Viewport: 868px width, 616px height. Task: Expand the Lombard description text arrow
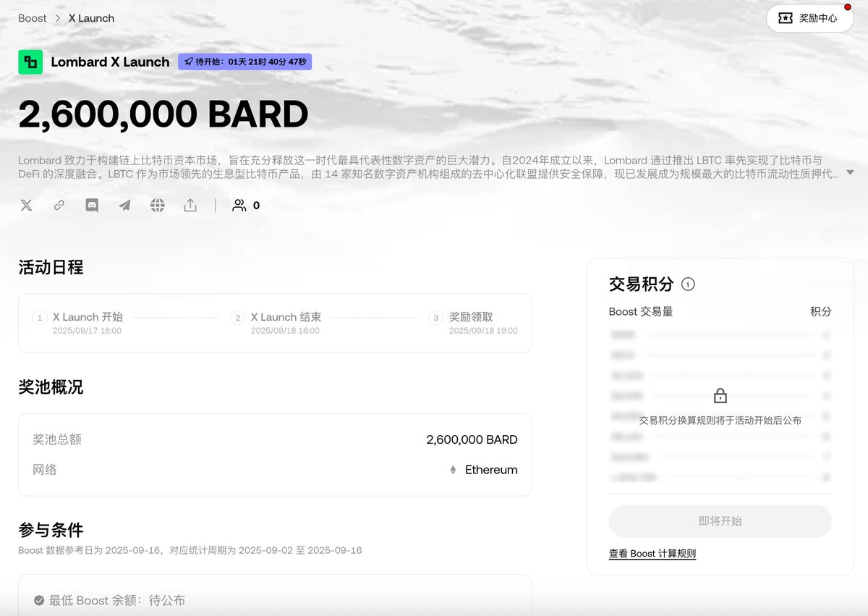click(850, 173)
